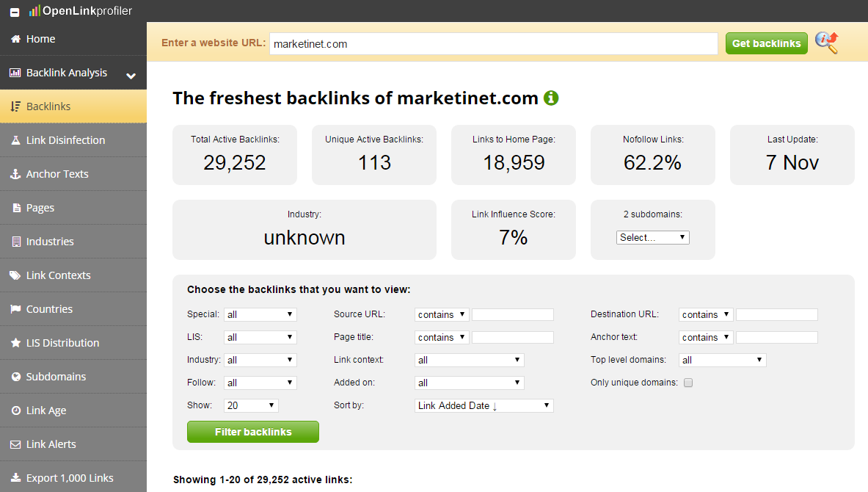Image resolution: width=868 pixels, height=492 pixels.
Task: Open the Show count dropdown
Action: (x=251, y=405)
